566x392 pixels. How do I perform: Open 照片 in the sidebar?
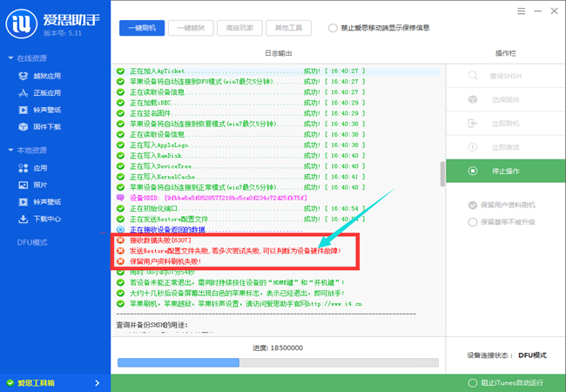[33, 185]
